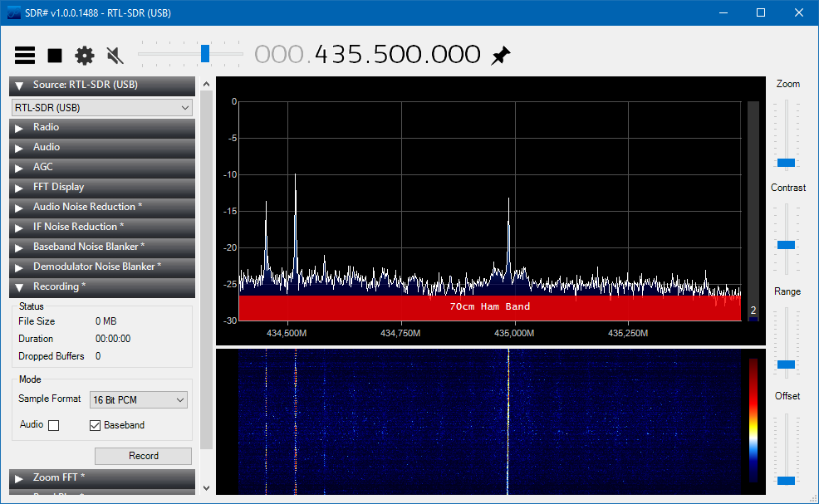Screen dimensions: 819x504
Task: Open the RTL-SDR (USB) source dropdown
Action: point(101,108)
